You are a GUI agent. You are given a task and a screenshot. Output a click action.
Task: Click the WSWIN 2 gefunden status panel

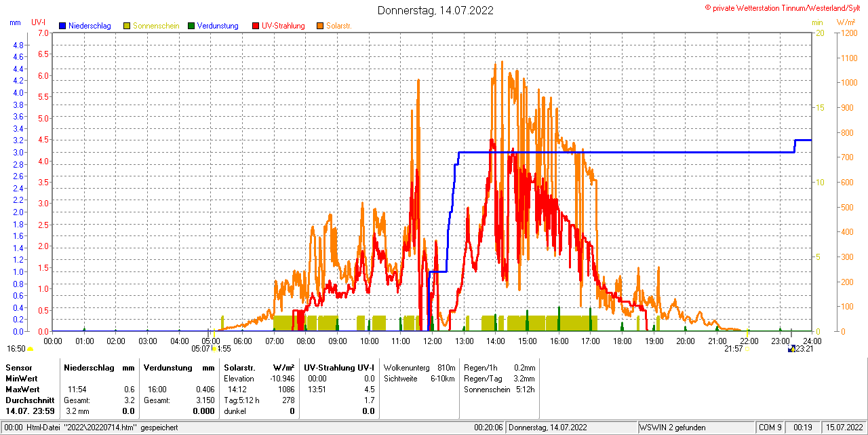(x=695, y=428)
